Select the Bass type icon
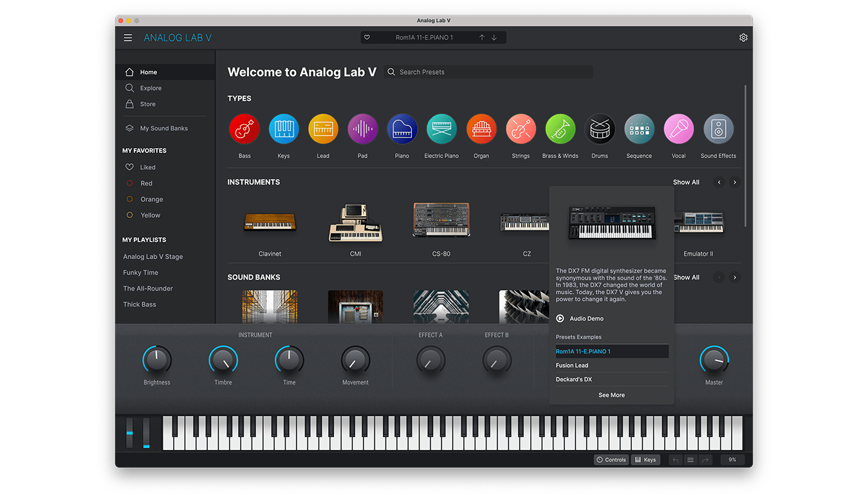Image resolution: width=868 pixels, height=497 pixels. tap(245, 128)
